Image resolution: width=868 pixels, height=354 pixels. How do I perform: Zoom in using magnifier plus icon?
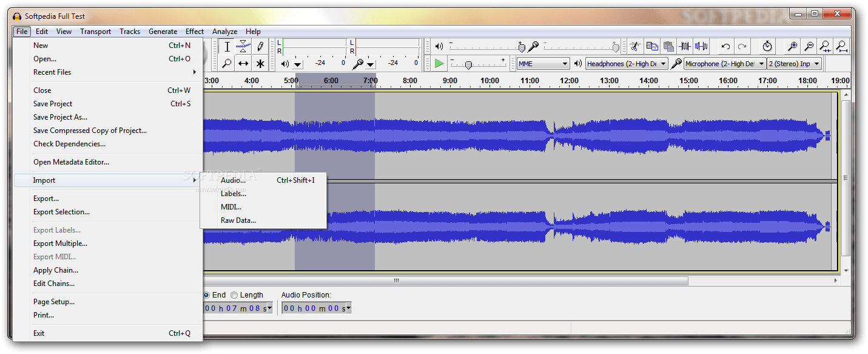tap(792, 46)
